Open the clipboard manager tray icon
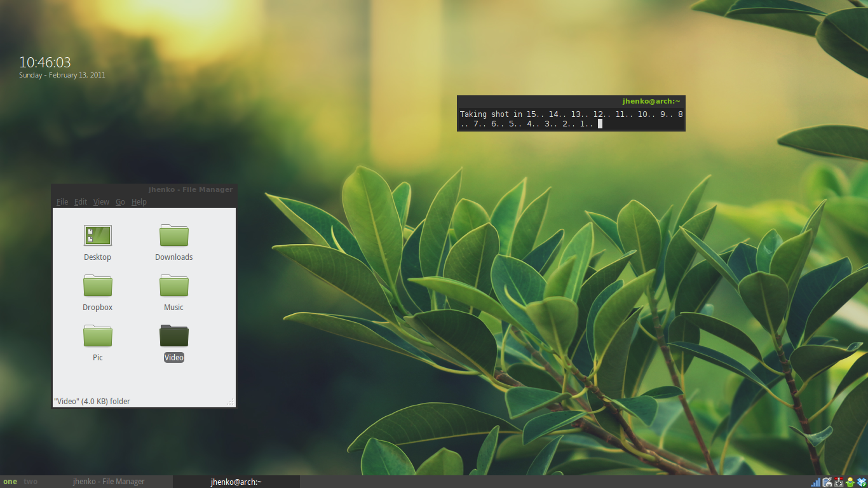 pos(827,482)
